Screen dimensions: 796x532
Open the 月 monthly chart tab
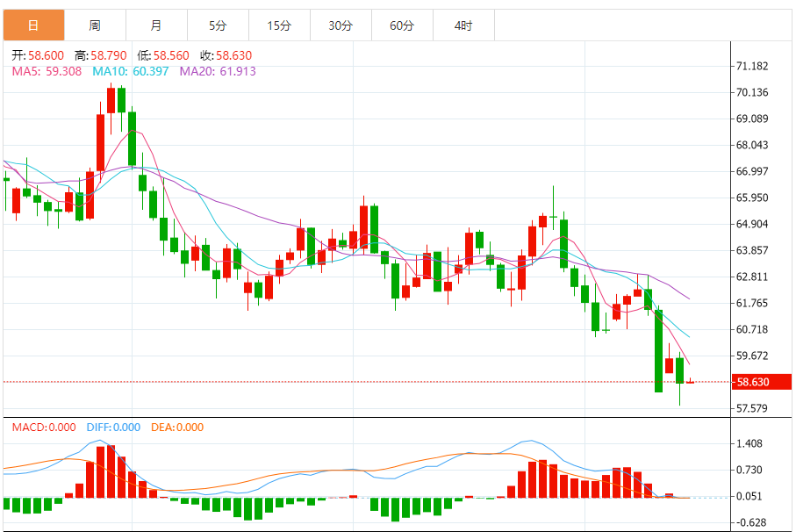pos(156,25)
